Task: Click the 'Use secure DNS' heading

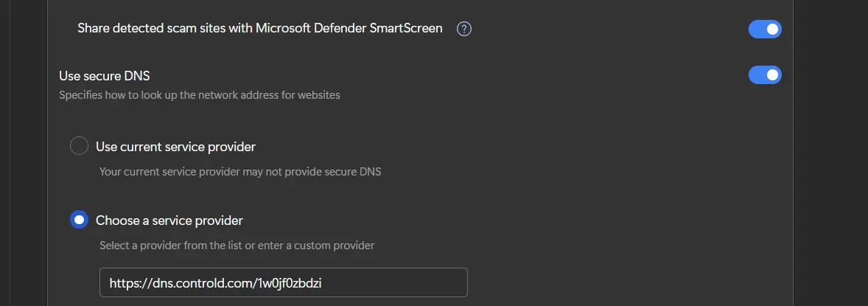Action: [105, 75]
